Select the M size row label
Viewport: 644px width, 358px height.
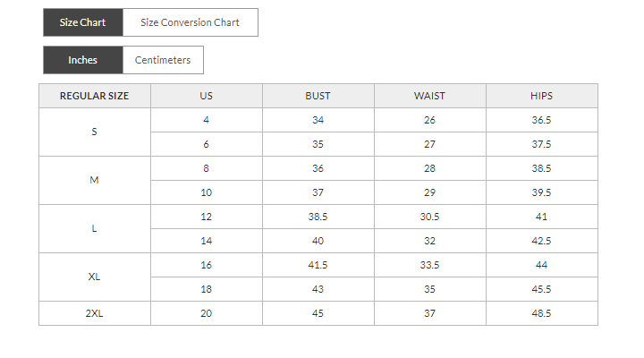tap(94, 180)
